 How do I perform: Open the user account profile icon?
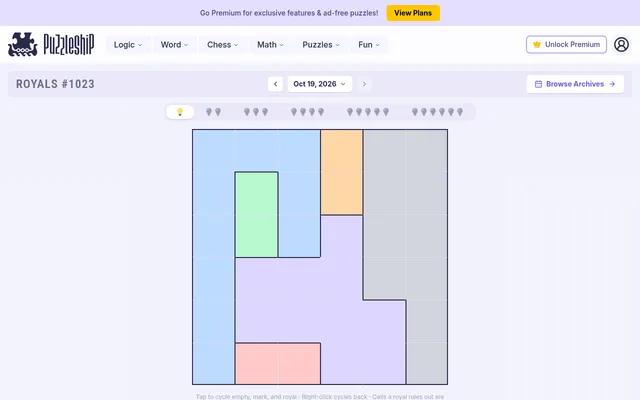click(621, 44)
